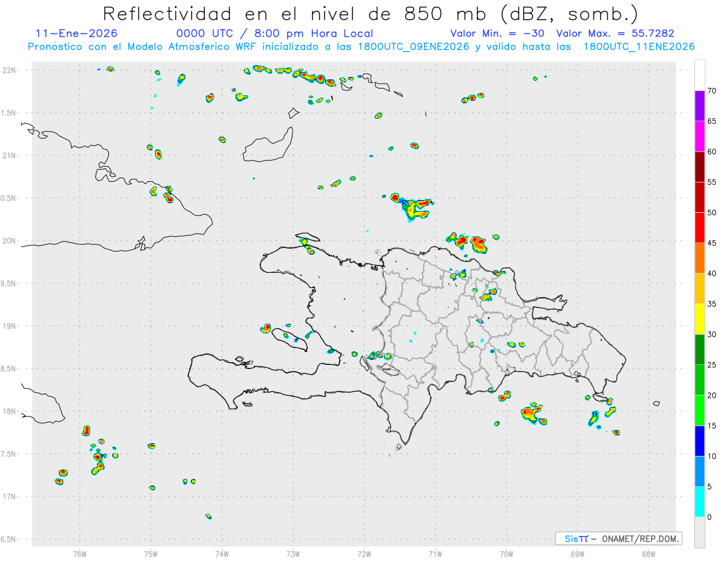Click the colorbar label '55'
This screenshot has width=728, height=562.
(x=712, y=182)
